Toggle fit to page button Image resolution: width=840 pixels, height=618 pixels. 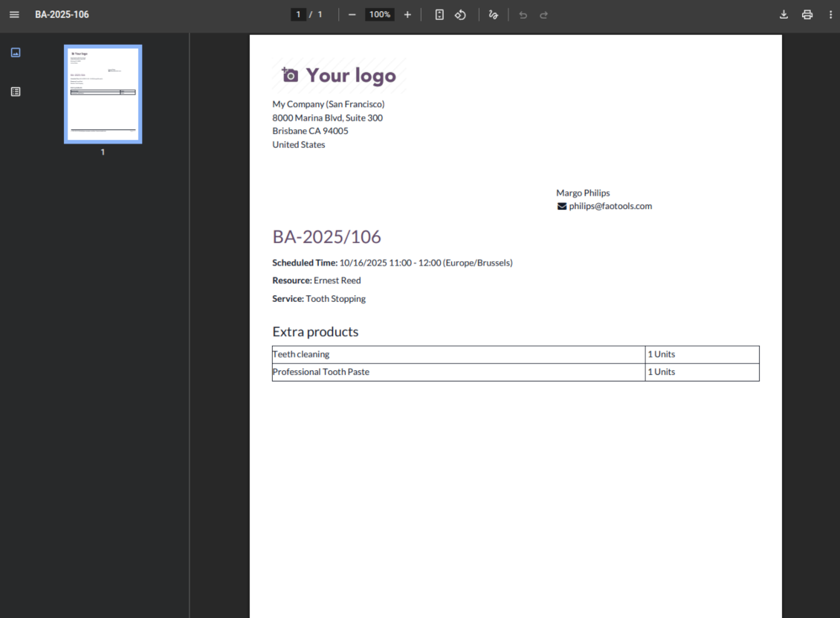439,14
